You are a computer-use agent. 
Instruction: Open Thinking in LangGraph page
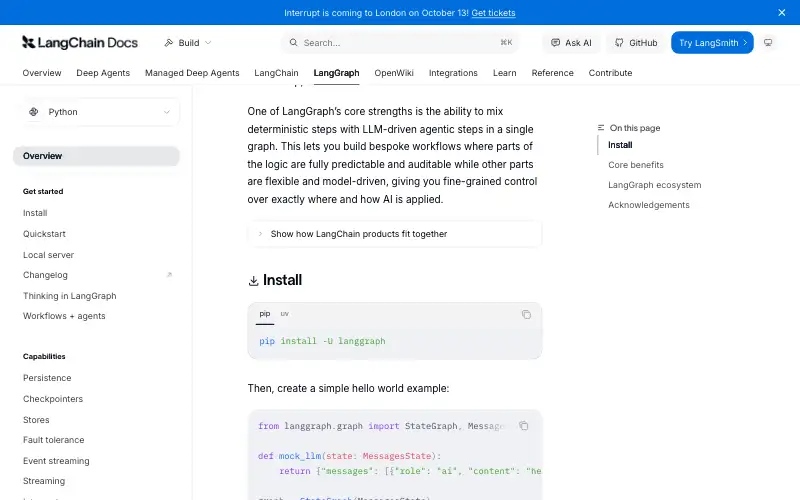click(x=69, y=296)
